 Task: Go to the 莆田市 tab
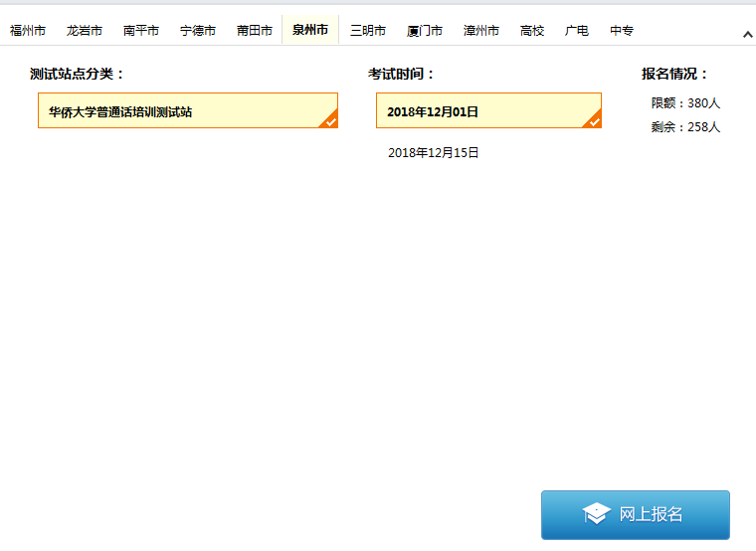(254, 31)
